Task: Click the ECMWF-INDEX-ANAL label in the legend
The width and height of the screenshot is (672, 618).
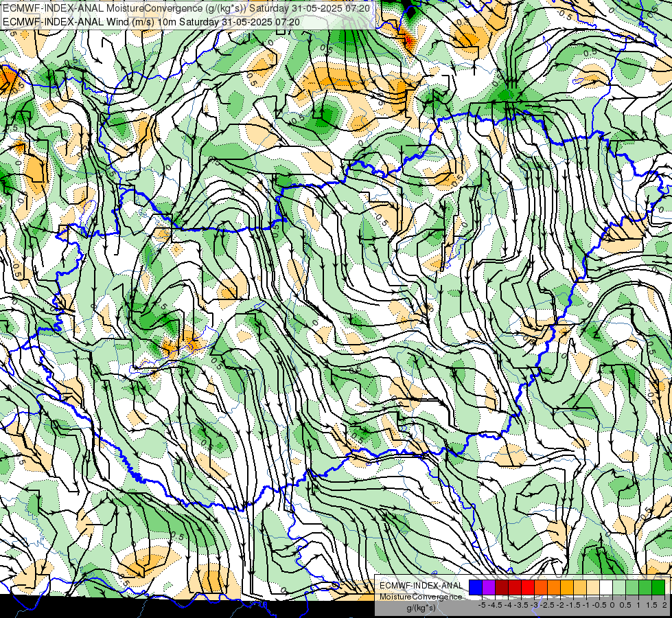Action: pyautogui.click(x=421, y=586)
